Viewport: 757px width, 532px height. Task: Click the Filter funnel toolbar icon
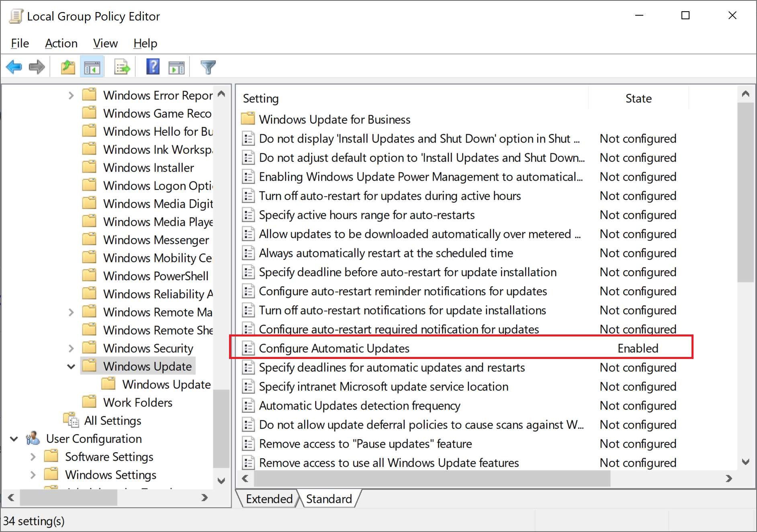pos(208,67)
